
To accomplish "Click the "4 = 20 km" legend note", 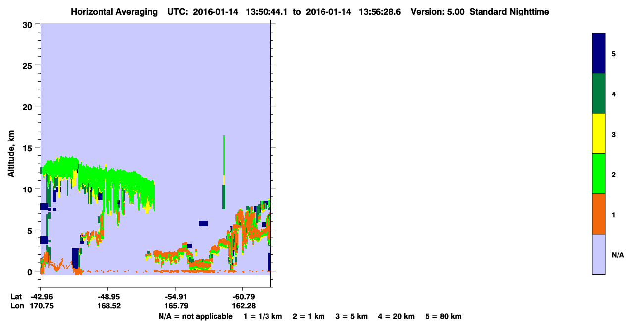I will (x=397, y=316).
